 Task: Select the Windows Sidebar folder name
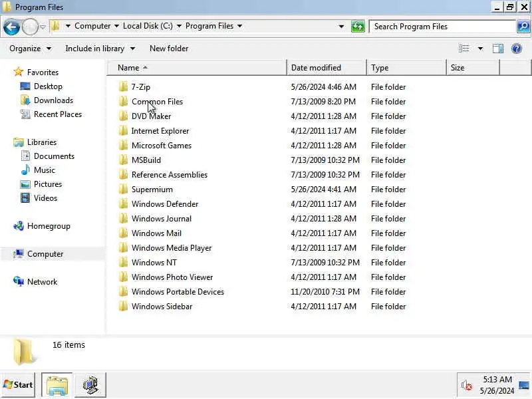click(162, 306)
